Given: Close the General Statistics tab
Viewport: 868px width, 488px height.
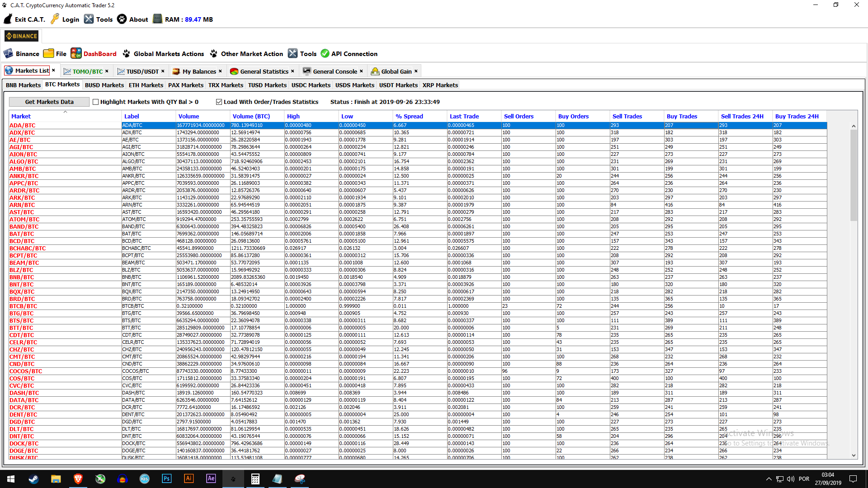Looking at the screenshot, I should click(292, 71).
